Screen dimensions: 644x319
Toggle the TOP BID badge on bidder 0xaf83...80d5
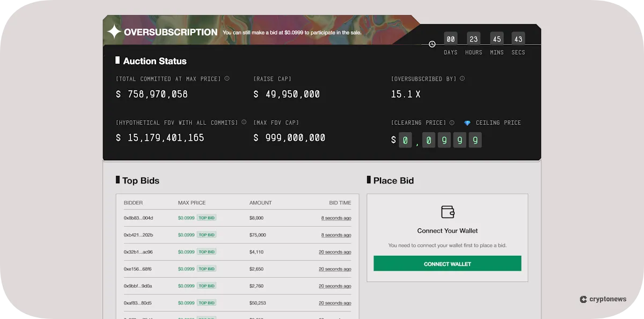tap(207, 303)
